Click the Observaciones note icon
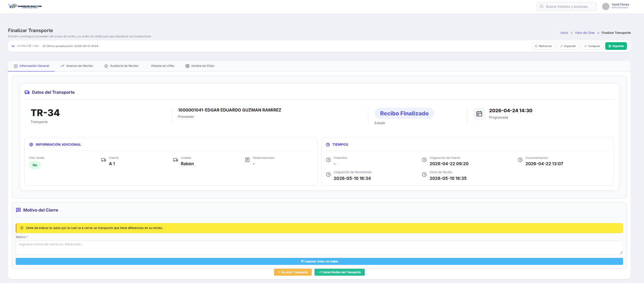Image resolution: width=644 pixels, height=283 pixels. [x=247, y=160]
